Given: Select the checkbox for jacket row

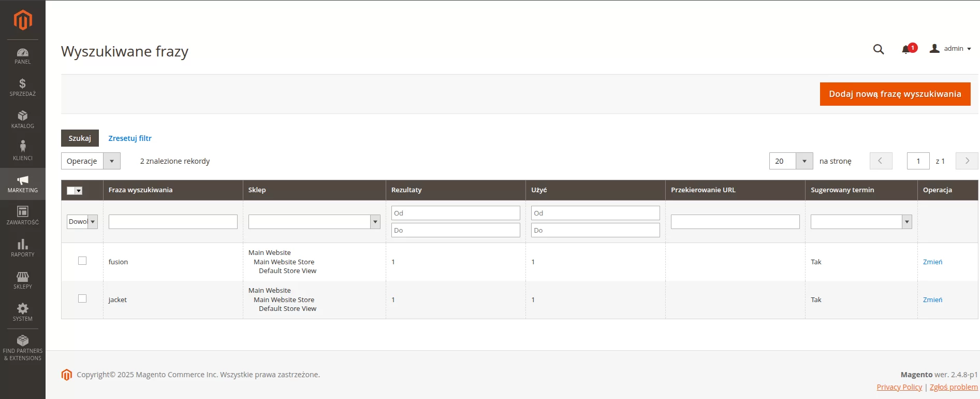Looking at the screenshot, I should click(82, 298).
